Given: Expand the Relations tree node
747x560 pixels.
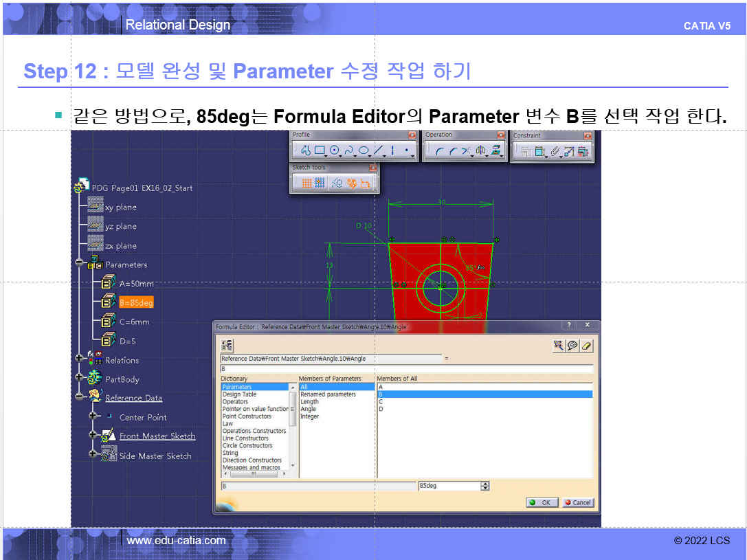Looking at the screenshot, I should pos(80,359).
